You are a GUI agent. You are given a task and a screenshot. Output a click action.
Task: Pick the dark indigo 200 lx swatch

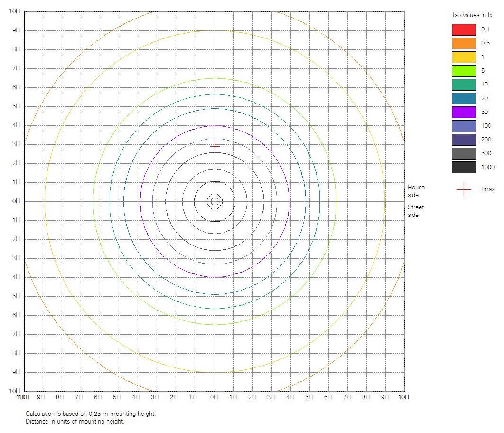(x=464, y=140)
